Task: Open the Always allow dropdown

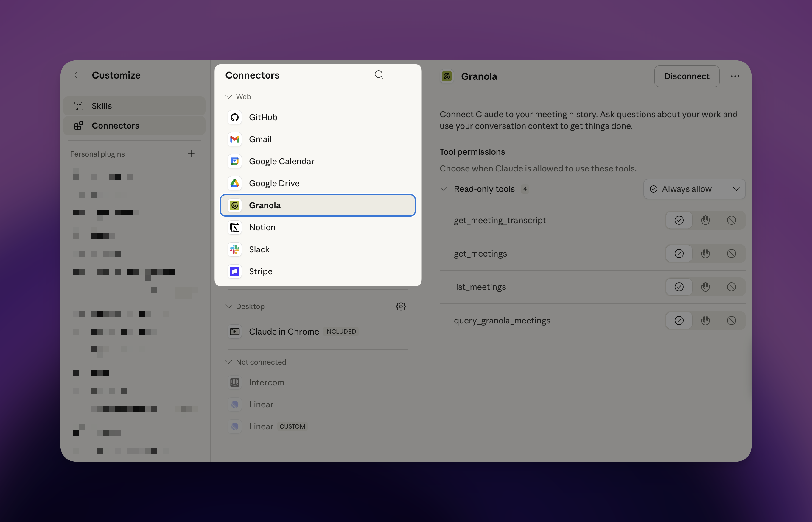Action: [x=694, y=189]
